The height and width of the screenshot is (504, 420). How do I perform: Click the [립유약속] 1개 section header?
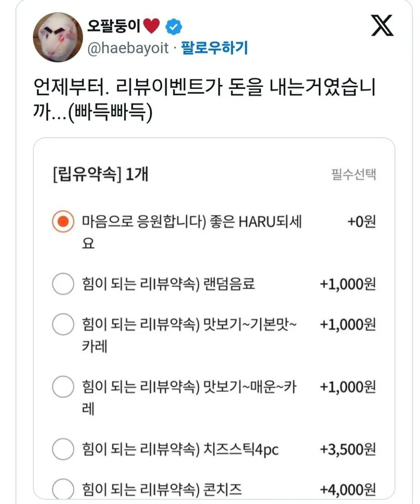(x=100, y=174)
